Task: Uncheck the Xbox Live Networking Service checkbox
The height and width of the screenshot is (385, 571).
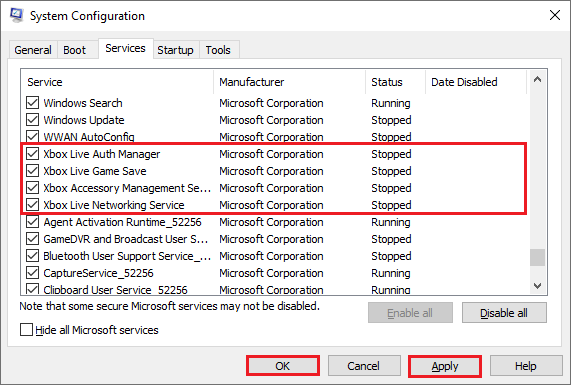Action: pos(32,205)
